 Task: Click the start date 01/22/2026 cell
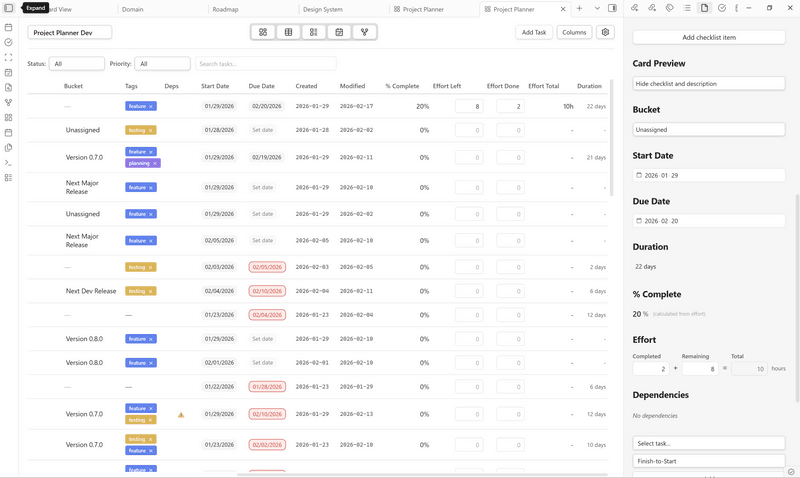219,387
